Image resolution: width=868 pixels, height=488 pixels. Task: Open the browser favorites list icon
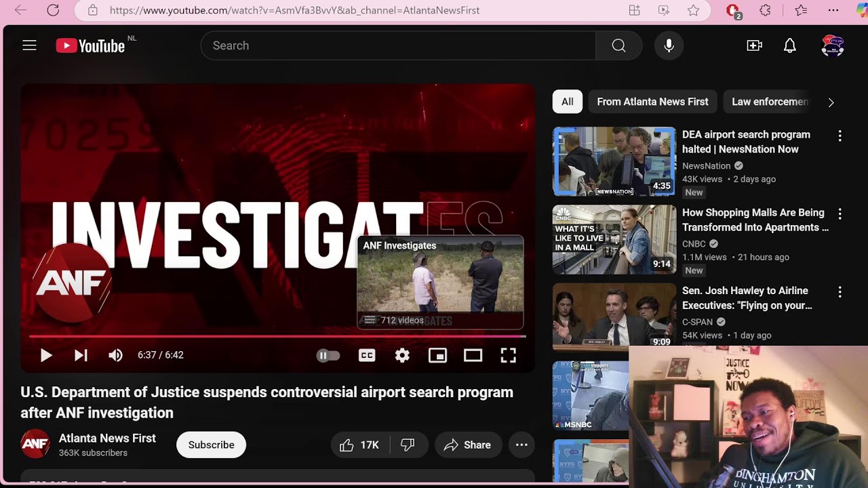pos(801,10)
